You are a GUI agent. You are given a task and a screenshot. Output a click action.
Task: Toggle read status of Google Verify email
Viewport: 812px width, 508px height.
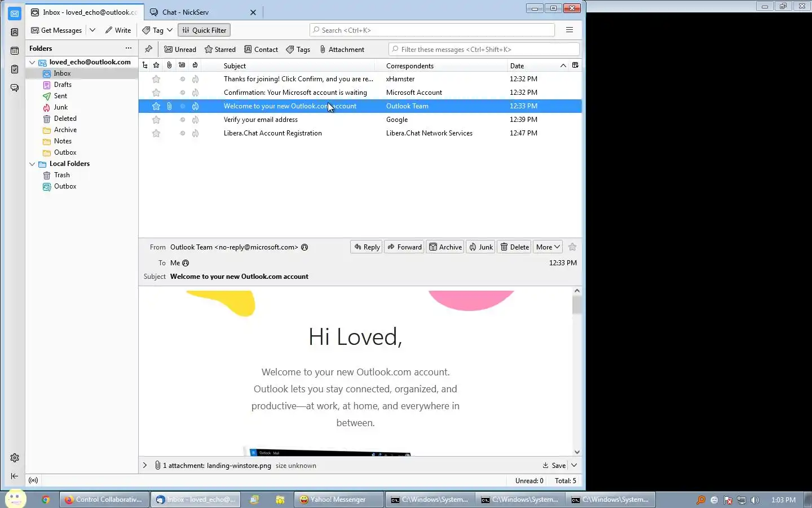point(182,120)
